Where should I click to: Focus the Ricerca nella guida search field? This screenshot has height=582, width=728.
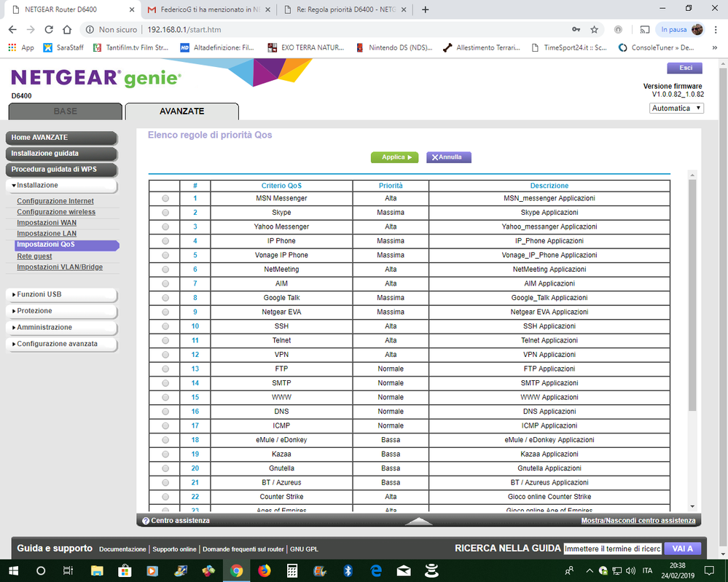pyautogui.click(x=612, y=548)
